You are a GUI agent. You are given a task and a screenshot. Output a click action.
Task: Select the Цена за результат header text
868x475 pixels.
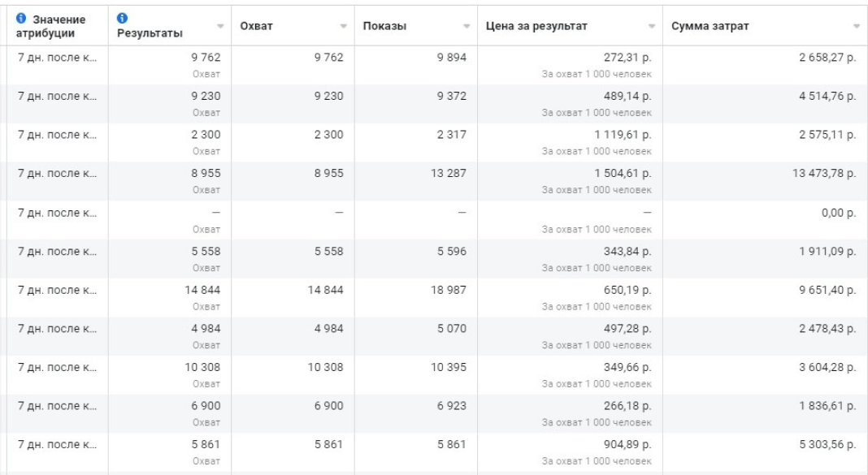(x=533, y=27)
